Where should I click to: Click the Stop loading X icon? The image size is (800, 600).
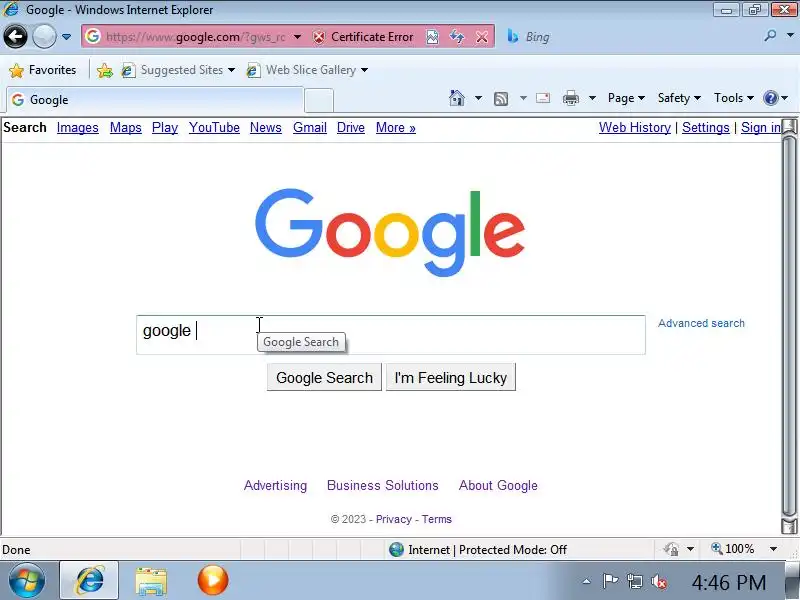click(x=481, y=37)
